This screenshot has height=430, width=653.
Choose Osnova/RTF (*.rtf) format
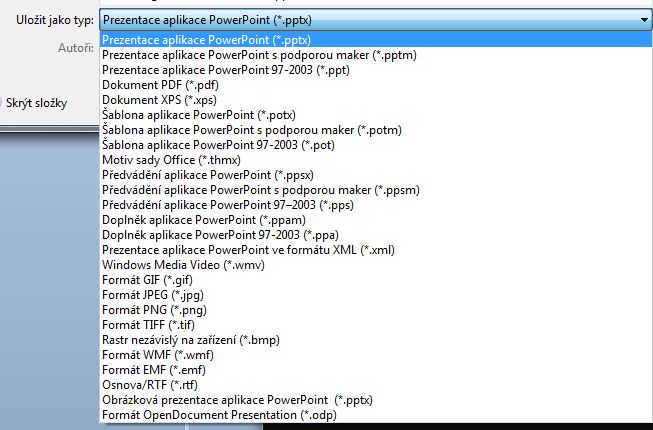[x=376, y=385]
